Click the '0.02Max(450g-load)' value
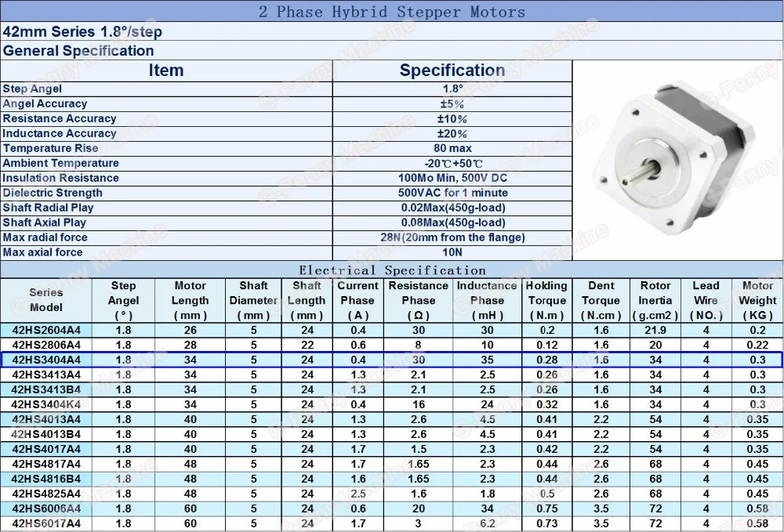Screen dimensions: 784x532 coord(453,208)
